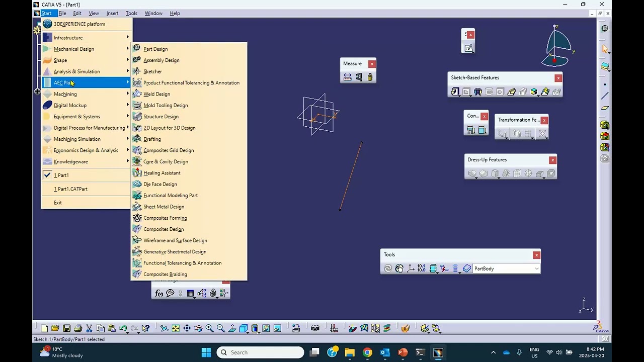
Task: Open the Insert menu in menu bar
Action: [112, 13]
